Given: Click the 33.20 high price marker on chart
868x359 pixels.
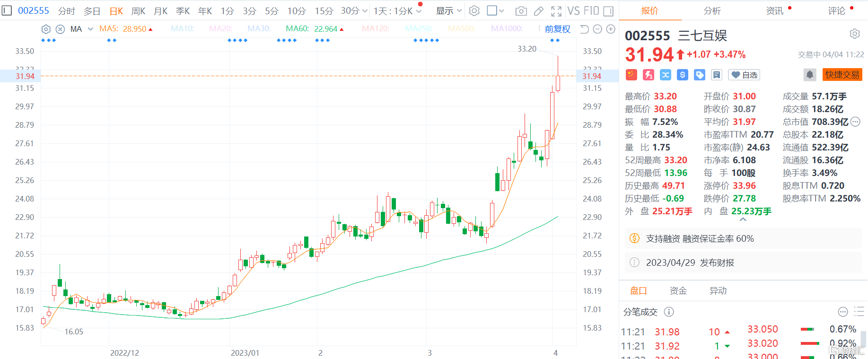Looking at the screenshot, I should click(x=527, y=49).
